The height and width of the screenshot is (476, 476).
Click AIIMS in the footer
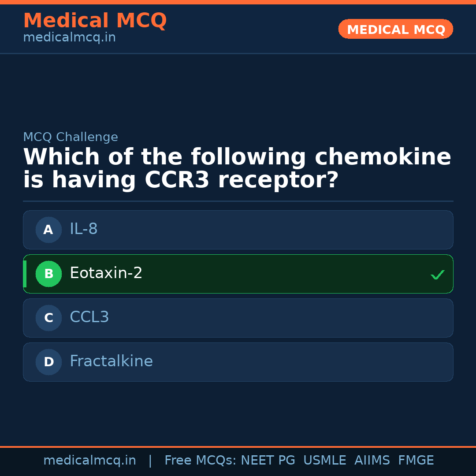click(372, 461)
